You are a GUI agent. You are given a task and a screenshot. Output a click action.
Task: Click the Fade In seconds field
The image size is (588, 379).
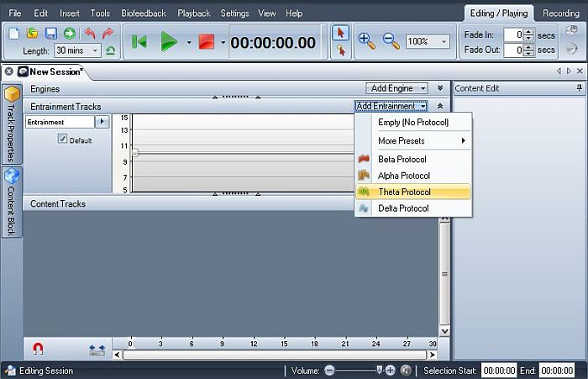click(x=514, y=35)
